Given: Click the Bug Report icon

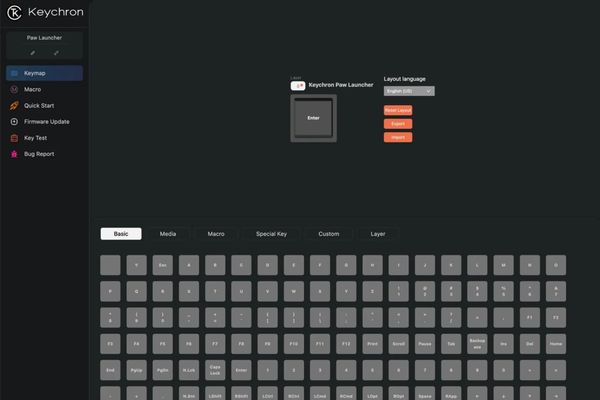Looking at the screenshot, I should coord(14,154).
